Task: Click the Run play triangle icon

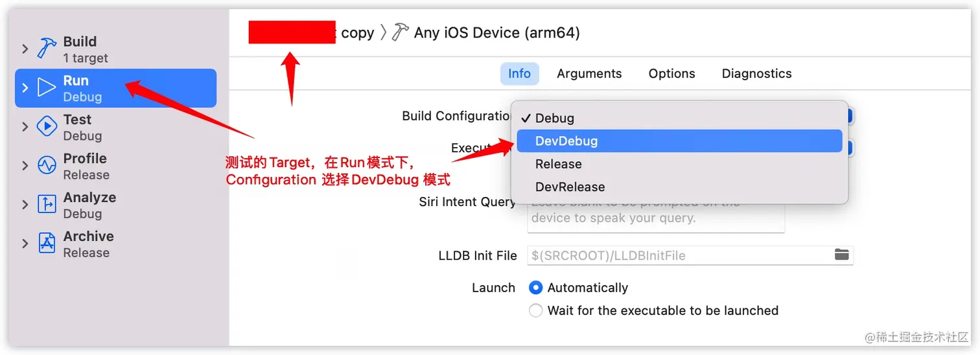Action: (x=47, y=87)
